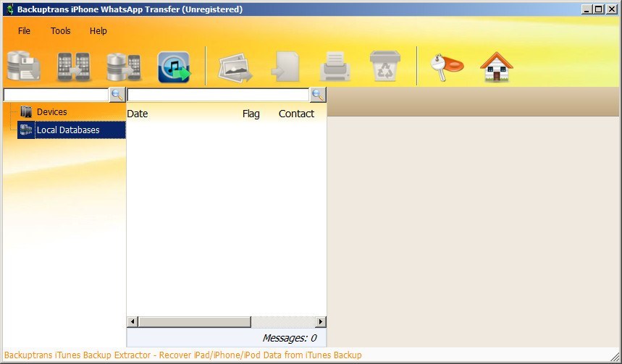Image resolution: width=622 pixels, height=364 pixels.
Task: Click the left arrow of horizontal scrollbar
Action: pos(133,321)
